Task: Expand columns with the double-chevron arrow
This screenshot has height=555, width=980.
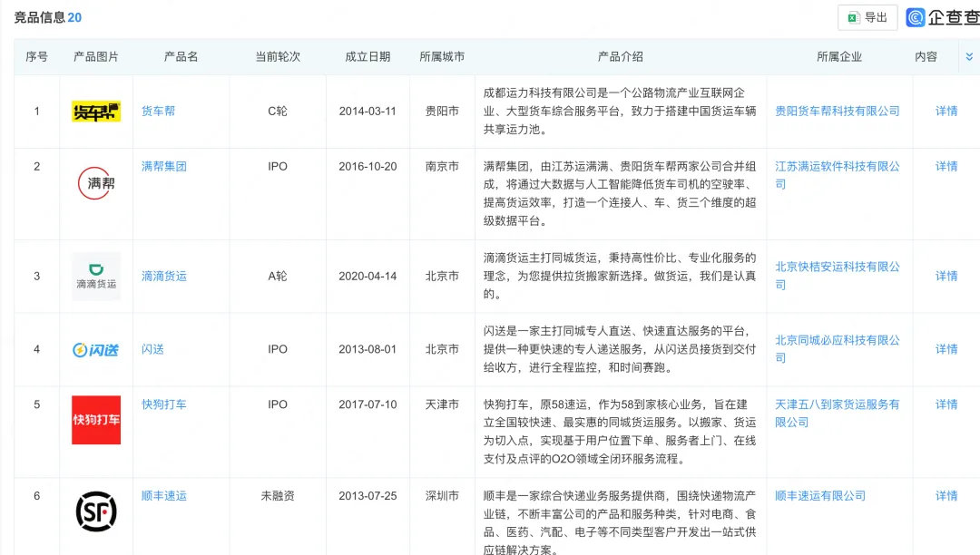Action: click(969, 57)
